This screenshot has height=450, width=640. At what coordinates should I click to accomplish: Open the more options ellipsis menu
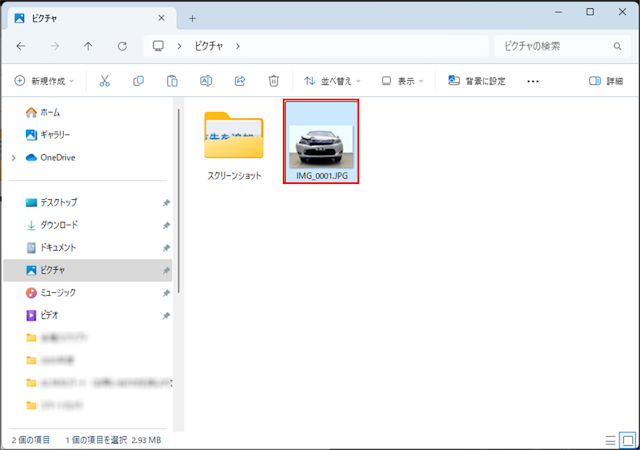coord(533,81)
